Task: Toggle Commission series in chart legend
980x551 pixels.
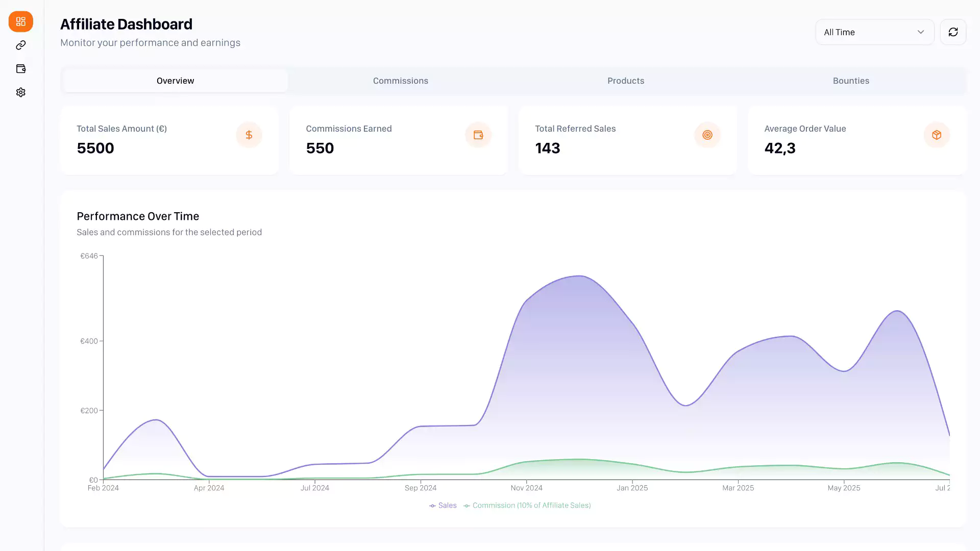Action: pos(527,506)
